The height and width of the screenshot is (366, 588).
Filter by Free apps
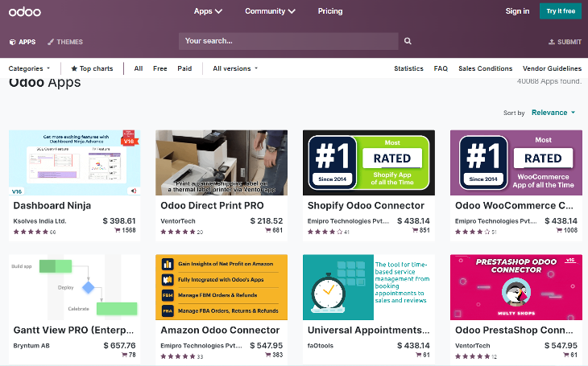coord(159,68)
